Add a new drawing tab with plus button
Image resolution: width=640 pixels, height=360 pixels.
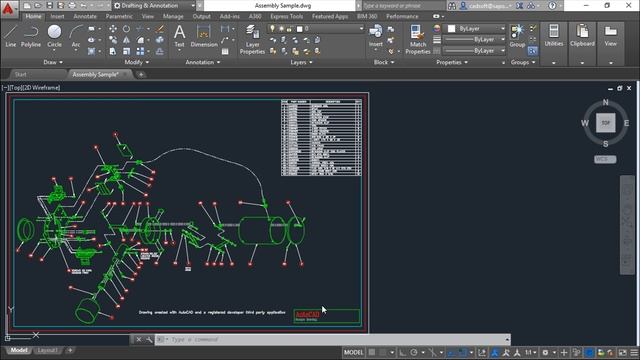(x=141, y=75)
